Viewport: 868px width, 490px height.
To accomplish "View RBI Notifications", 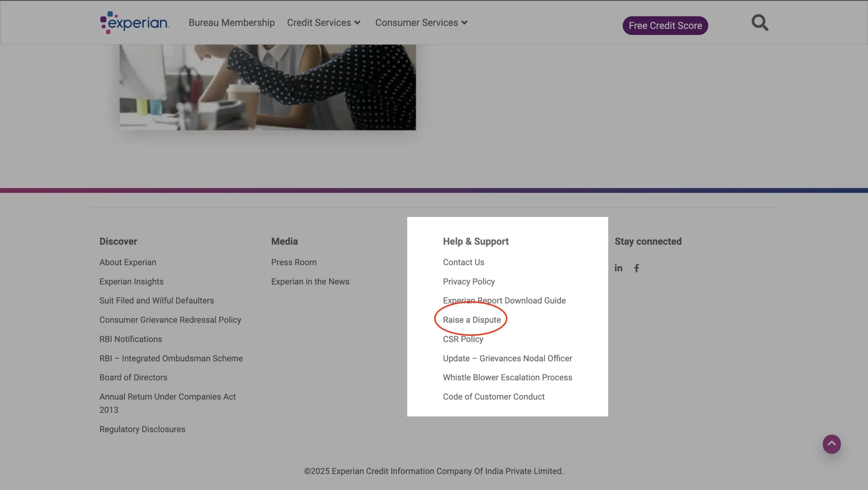I will (131, 339).
